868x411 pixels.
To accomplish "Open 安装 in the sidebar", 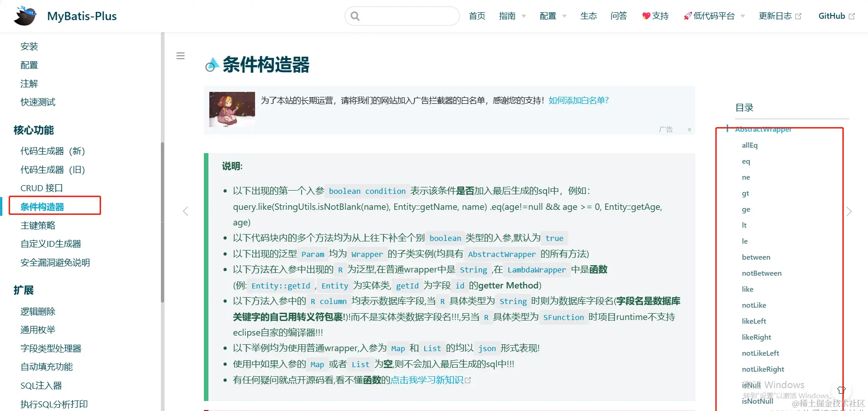I will [29, 47].
